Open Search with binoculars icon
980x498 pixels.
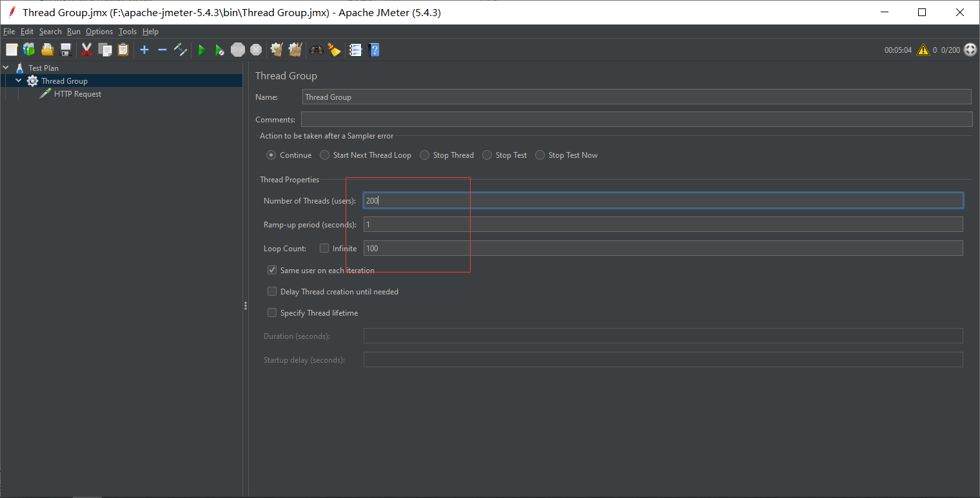coord(316,50)
